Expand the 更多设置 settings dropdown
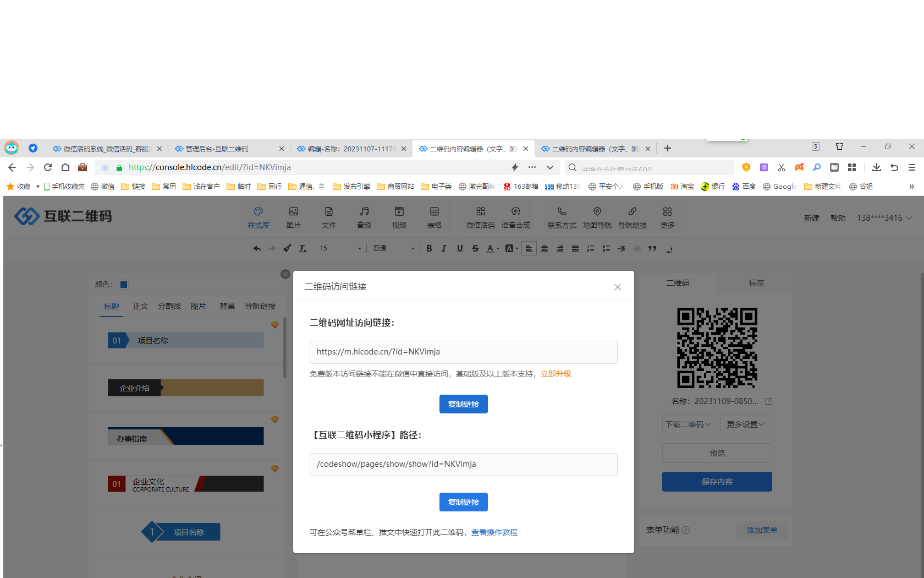The height and width of the screenshot is (578, 924). (x=745, y=424)
